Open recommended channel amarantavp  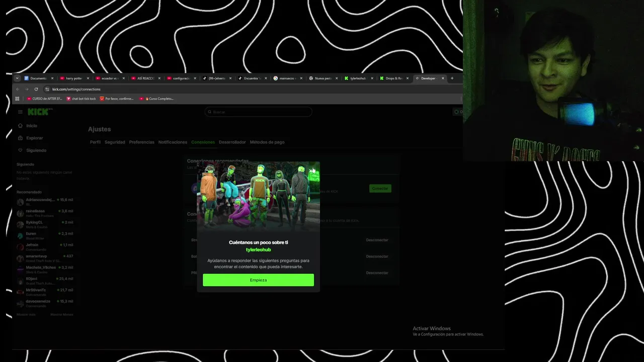click(x=45, y=258)
